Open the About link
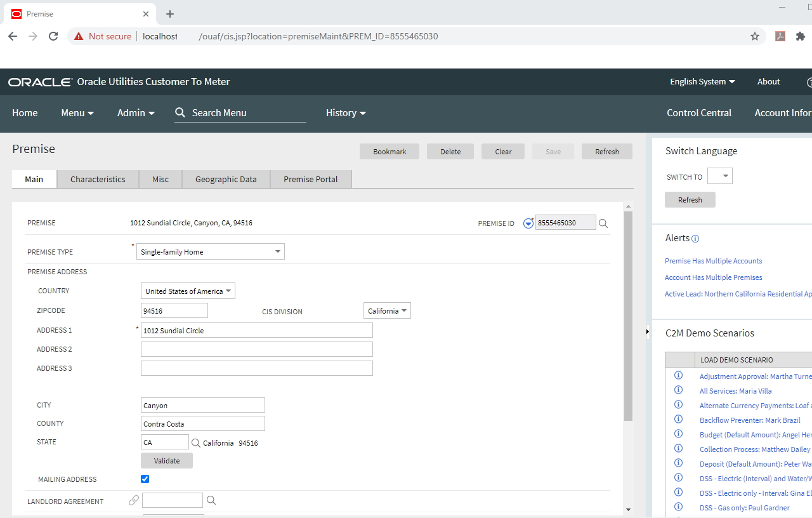Viewport: 812px width, 518px height. click(x=768, y=82)
